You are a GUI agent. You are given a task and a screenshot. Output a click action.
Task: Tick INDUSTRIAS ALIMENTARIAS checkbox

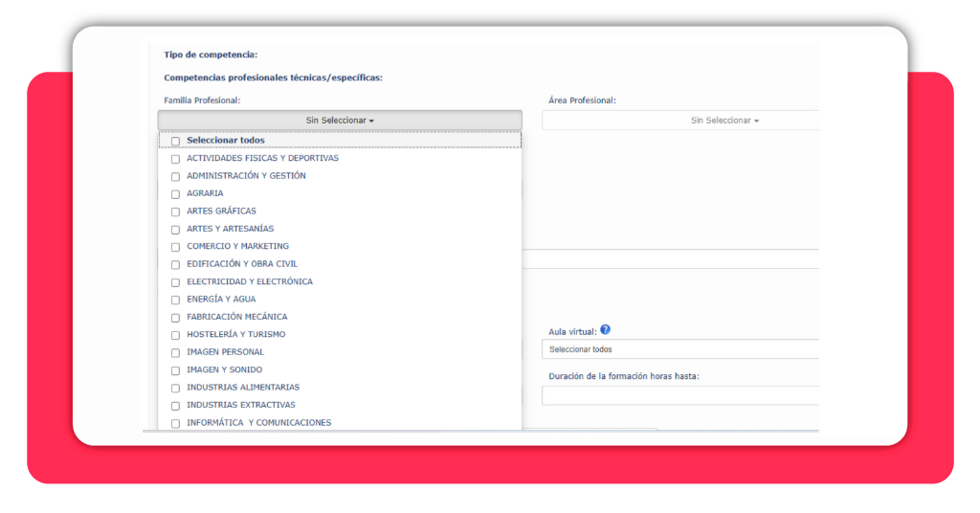(176, 388)
